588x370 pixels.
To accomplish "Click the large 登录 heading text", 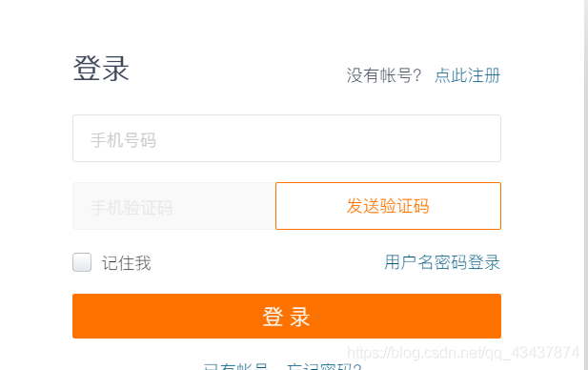I will (101, 69).
